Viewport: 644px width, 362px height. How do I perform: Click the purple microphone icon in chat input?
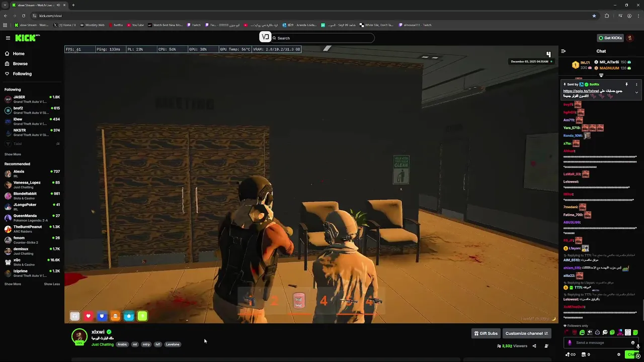tap(570, 343)
